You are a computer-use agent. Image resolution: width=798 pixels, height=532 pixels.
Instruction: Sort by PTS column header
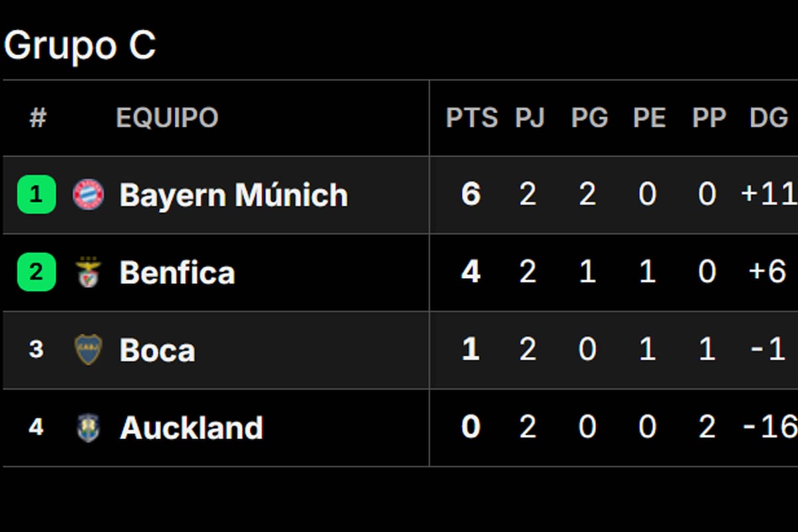point(471,118)
